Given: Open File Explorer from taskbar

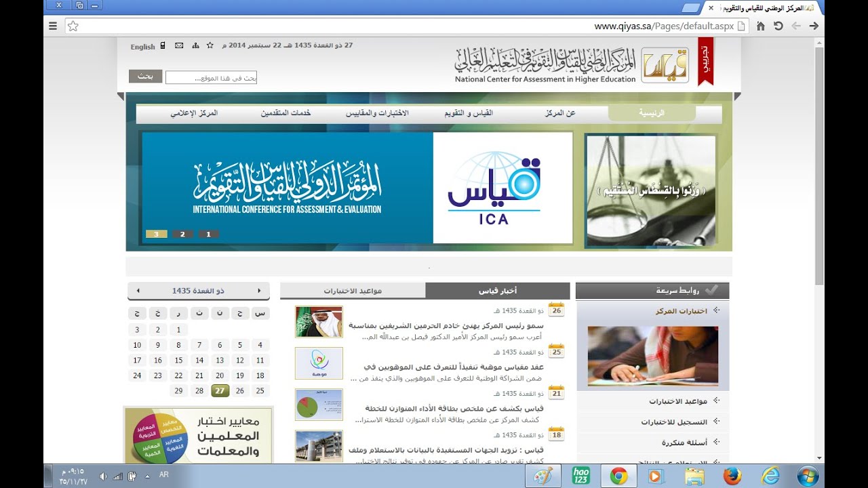Looking at the screenshot, I should pos(694,476).
